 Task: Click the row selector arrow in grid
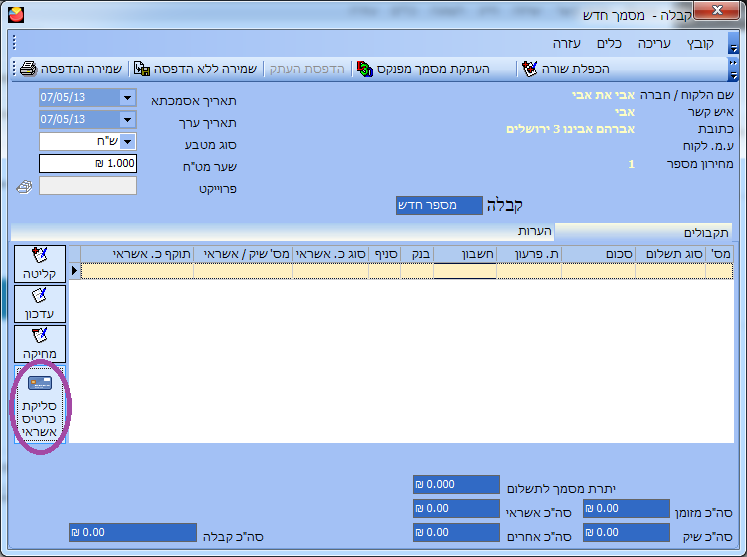click(x=74, y=271)
